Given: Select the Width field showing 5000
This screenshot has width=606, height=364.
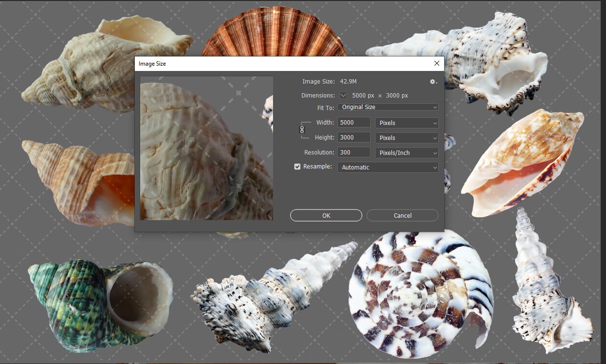Looking at the screenshot, I should coord(354,122).
